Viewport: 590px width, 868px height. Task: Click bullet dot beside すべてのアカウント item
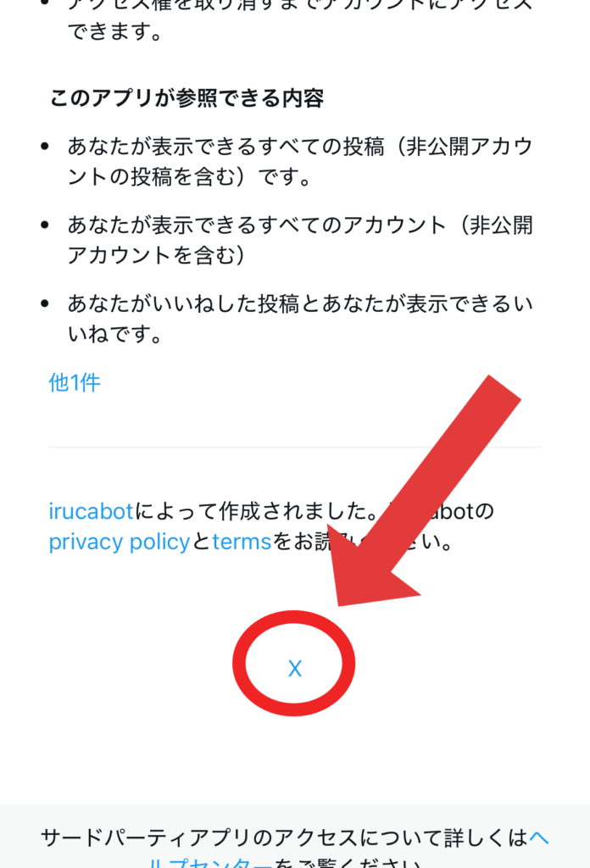click(46, 225)
